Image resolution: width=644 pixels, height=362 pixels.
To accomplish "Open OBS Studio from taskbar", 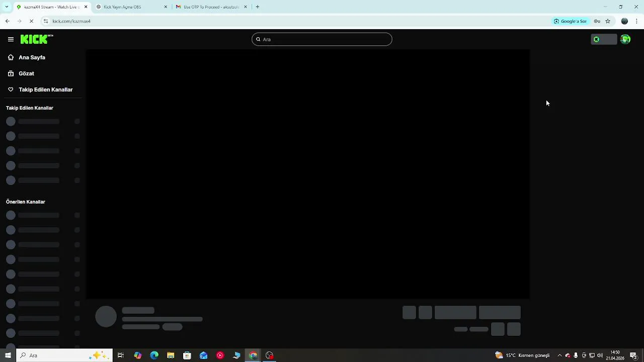I will 270,355.
